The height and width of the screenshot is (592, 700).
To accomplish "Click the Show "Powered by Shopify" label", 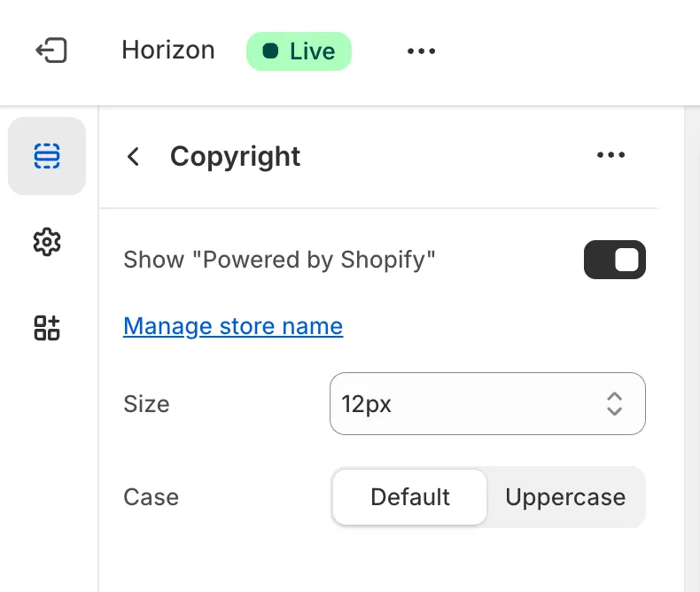I will 280,260.
